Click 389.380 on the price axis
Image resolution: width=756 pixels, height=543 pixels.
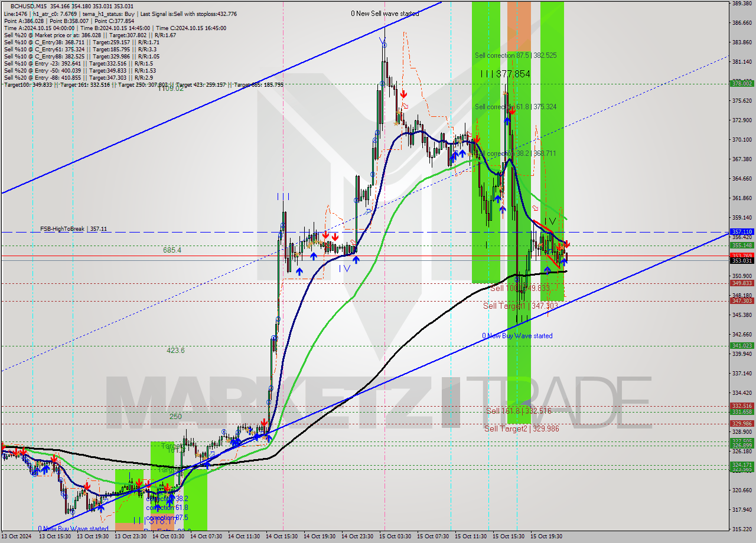pyautogui.click(x=742, y=4)
